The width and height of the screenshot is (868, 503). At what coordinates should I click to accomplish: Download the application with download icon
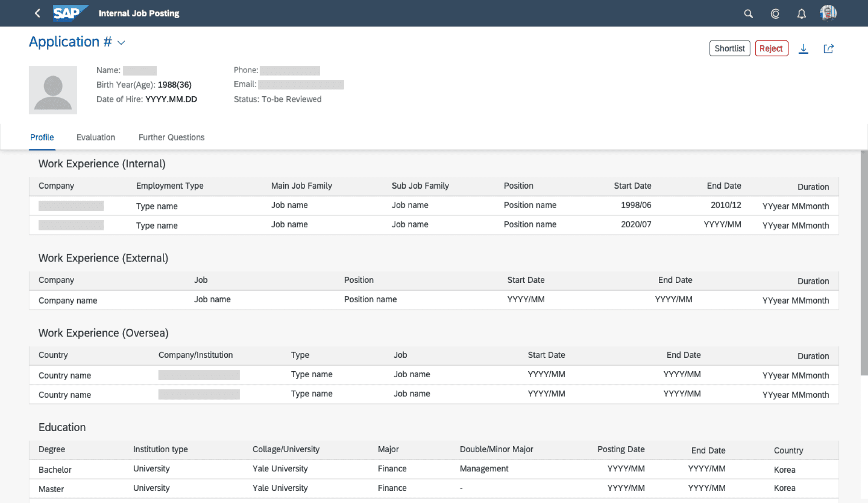click(x=803, y=49)
